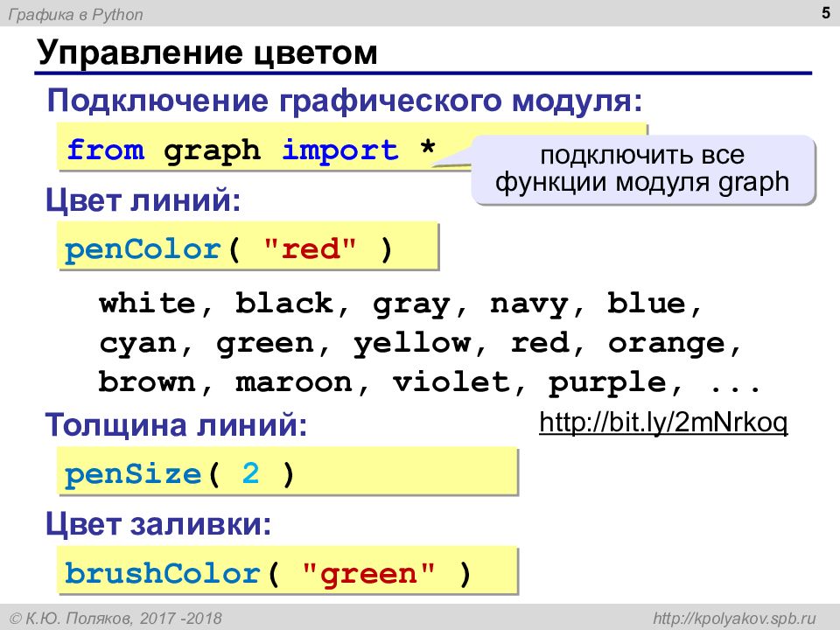Click the keyword "from" in the code

point(106,149)
